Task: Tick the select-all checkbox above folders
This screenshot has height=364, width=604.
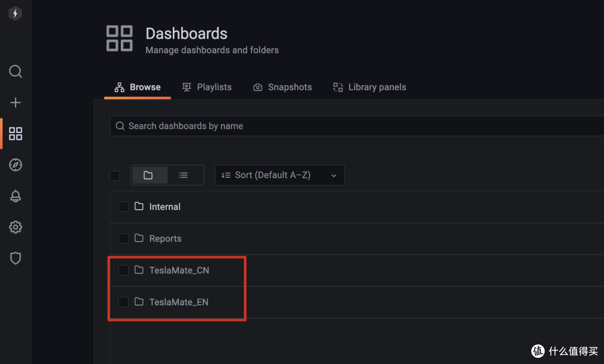Action: click(x=115, y=176)
